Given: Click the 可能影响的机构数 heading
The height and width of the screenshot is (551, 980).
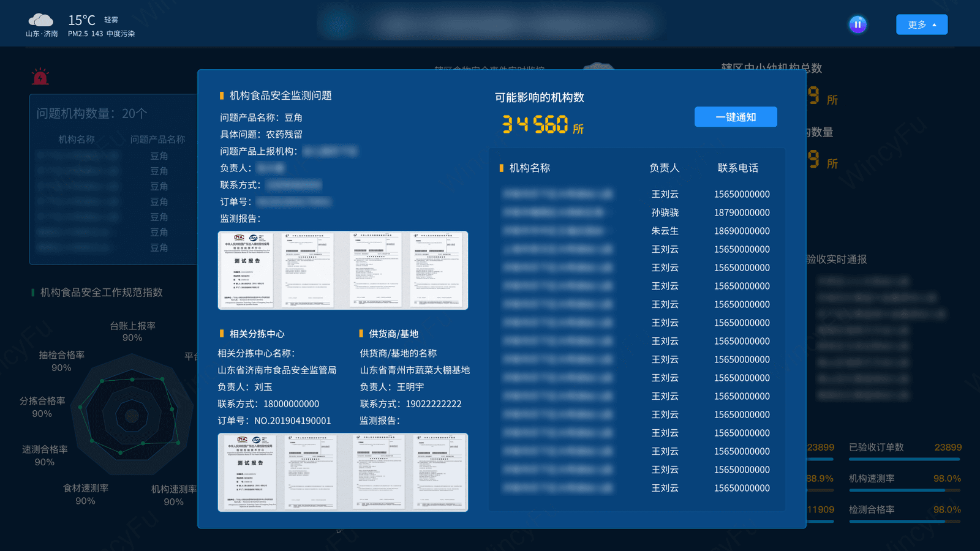Looking at the screenshot, I should point(540,97).
